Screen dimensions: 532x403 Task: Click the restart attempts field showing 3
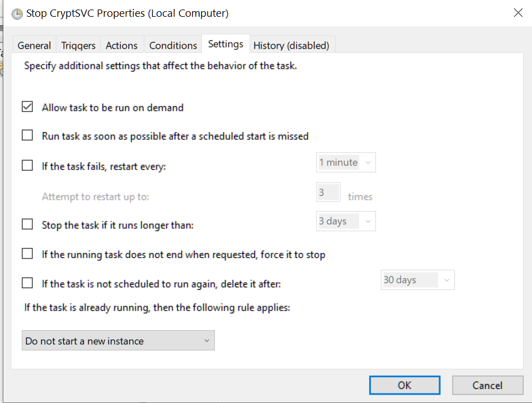[328, 192]
